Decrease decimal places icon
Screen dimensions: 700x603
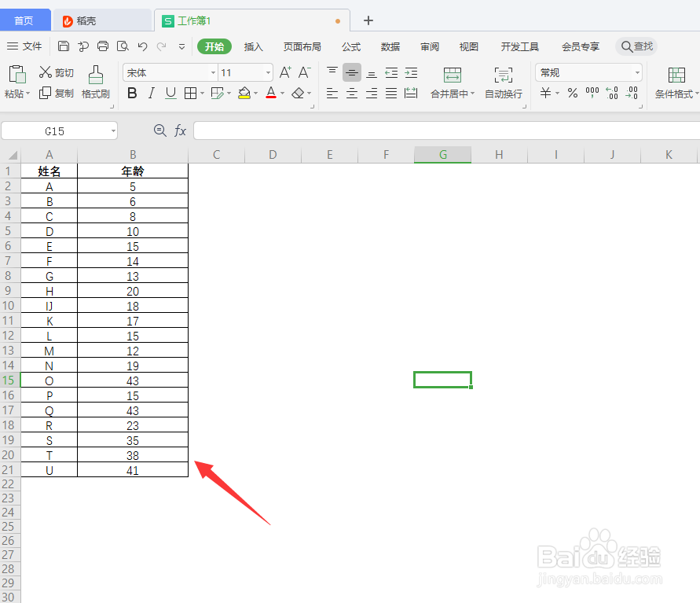[632, 93]
